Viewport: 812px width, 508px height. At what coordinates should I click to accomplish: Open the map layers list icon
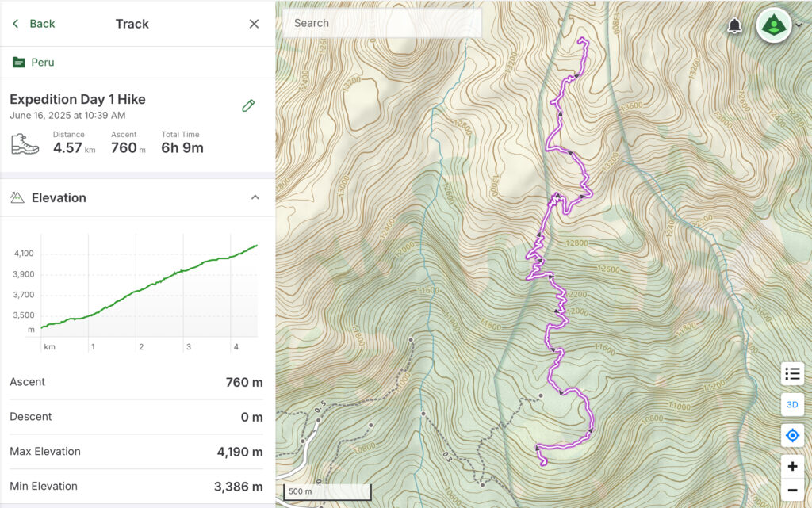[x=792, y=373]
